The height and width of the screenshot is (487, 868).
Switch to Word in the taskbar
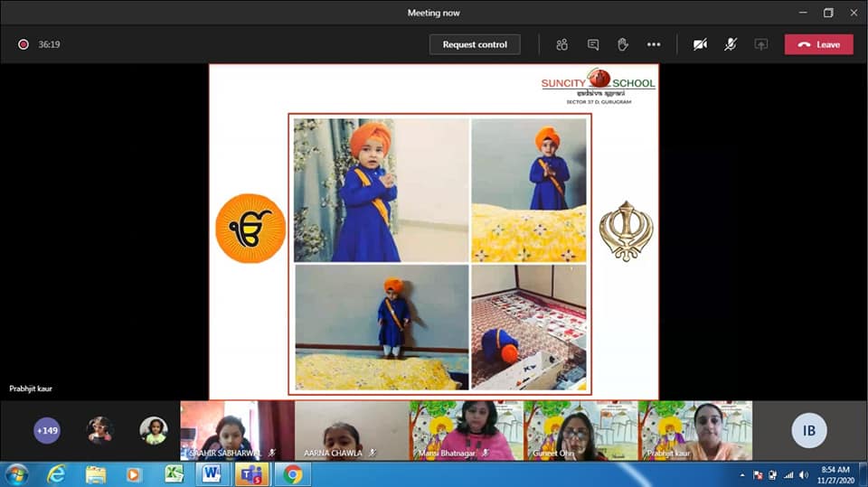click(212, 474)
